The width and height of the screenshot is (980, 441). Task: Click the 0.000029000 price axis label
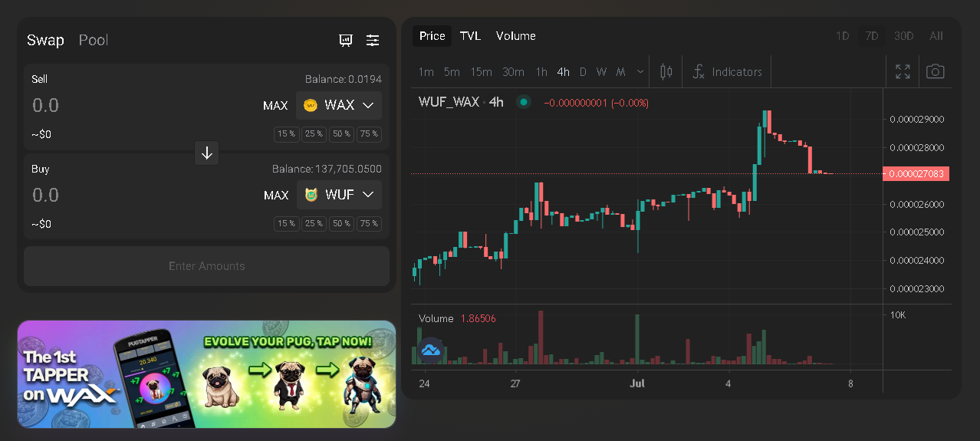pyautogui.click(x=916, y=119)
